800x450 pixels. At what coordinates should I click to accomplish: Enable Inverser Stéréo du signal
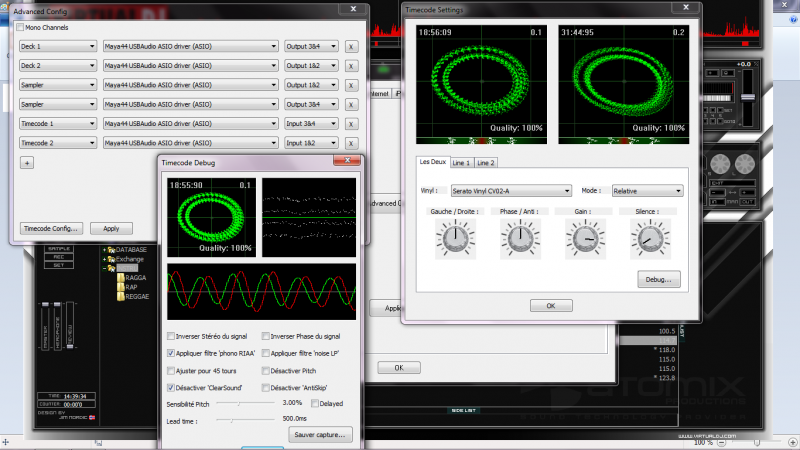pos(172,336)
